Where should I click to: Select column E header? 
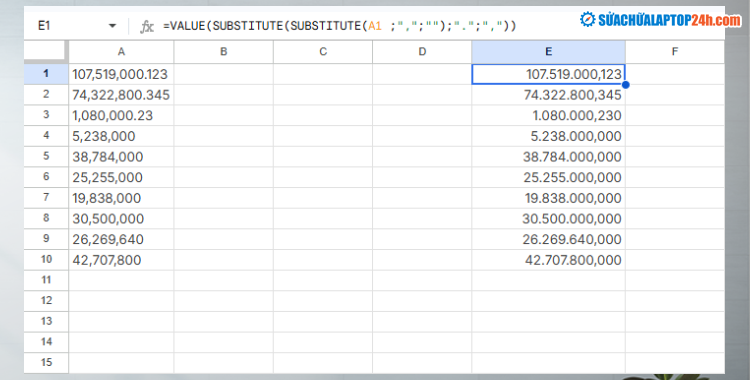pyautogui.click(x=548, y=52)
